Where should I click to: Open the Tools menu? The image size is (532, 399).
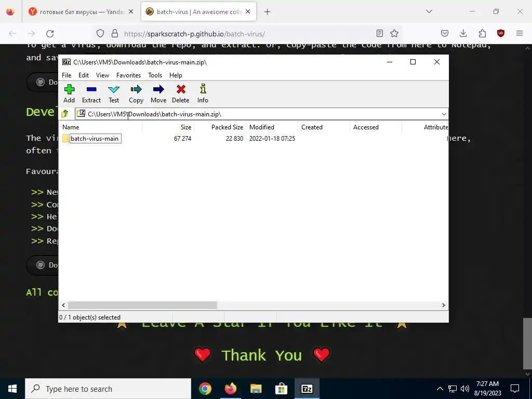pos(155,75)
